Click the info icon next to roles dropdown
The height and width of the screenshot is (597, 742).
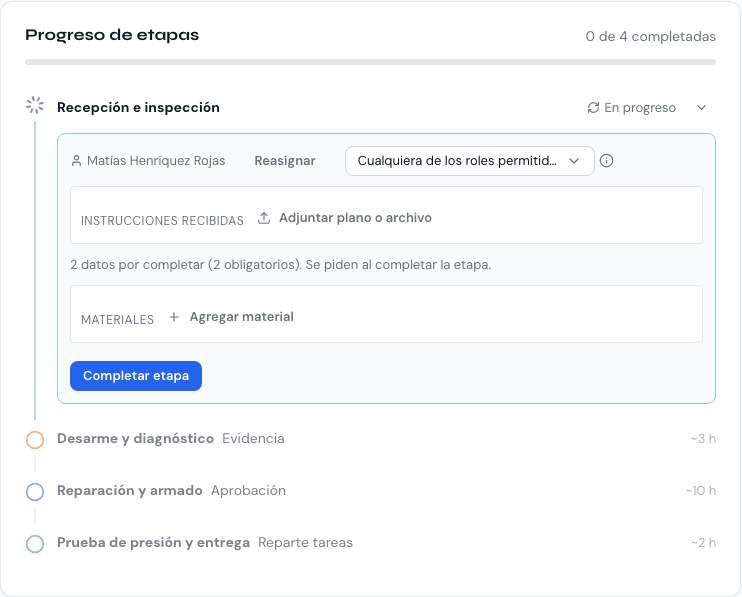(606, 161)
